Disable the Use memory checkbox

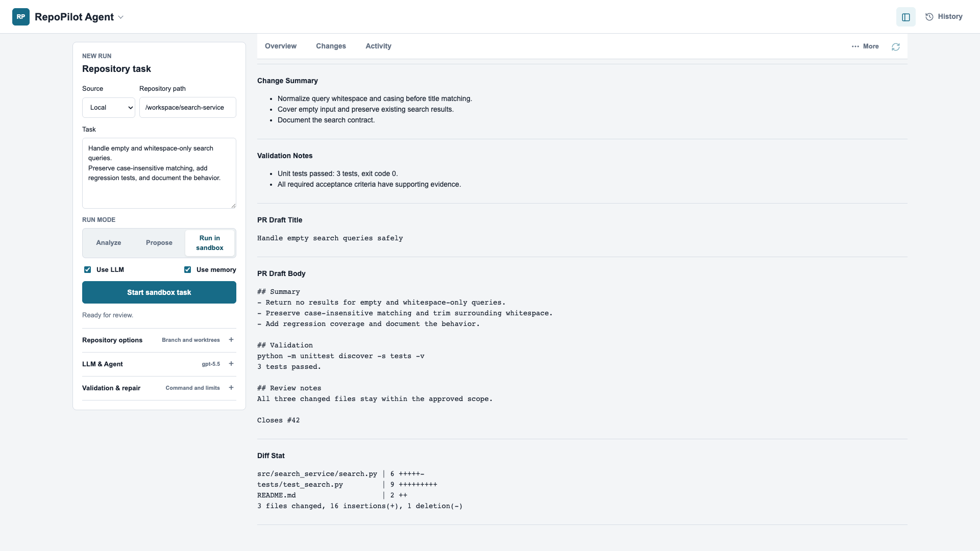click(188, 270)
